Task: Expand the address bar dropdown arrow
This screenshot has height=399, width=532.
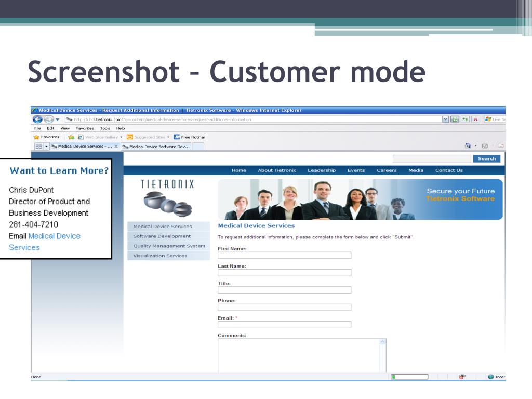Action: coord(445,119)
